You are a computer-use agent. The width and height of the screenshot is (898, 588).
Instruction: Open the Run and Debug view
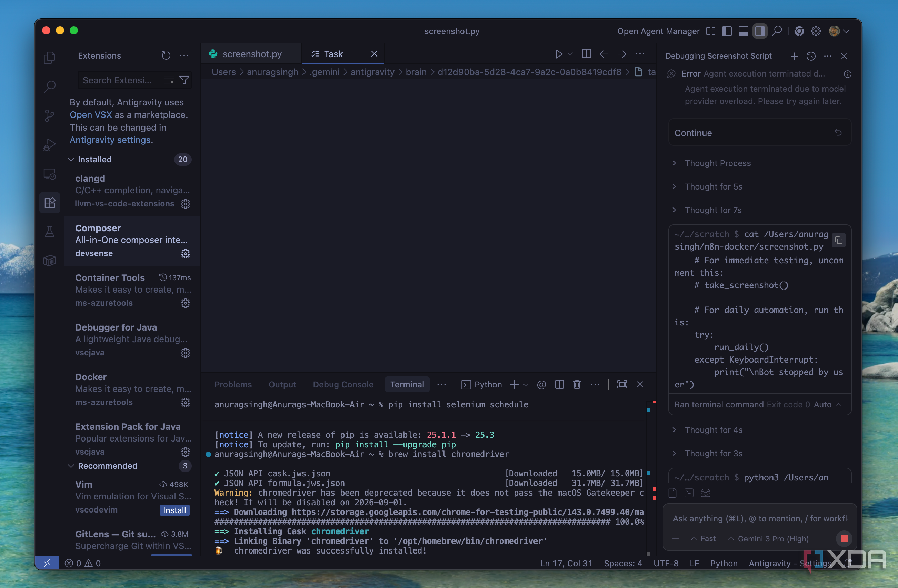coord(49,144)
